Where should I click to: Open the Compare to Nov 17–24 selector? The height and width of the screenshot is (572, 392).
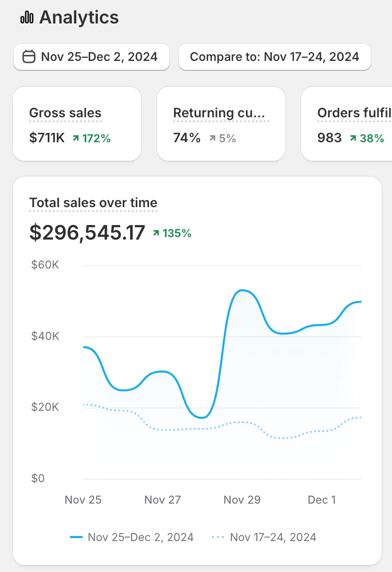274,57
